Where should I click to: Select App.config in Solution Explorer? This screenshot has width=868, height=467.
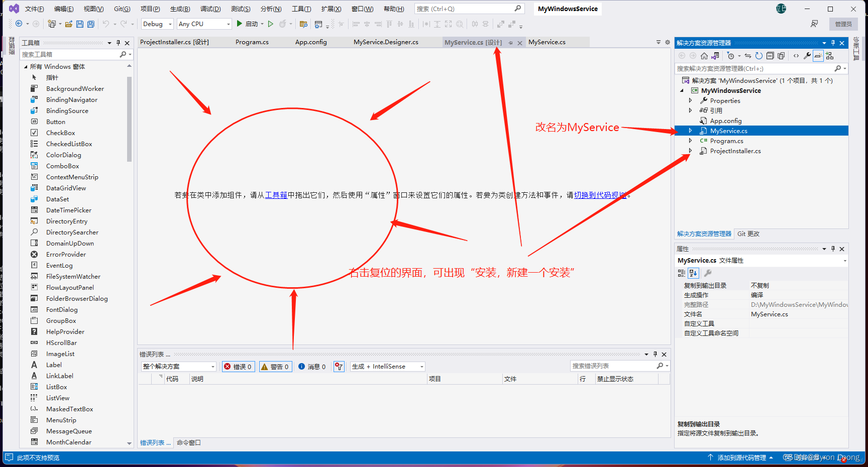click(x=725, y=121)
